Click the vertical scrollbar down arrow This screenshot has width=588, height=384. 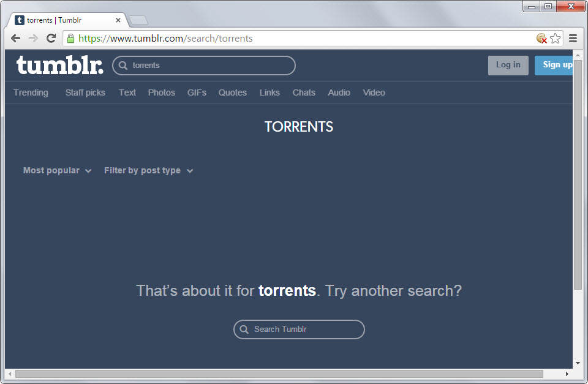578,363
